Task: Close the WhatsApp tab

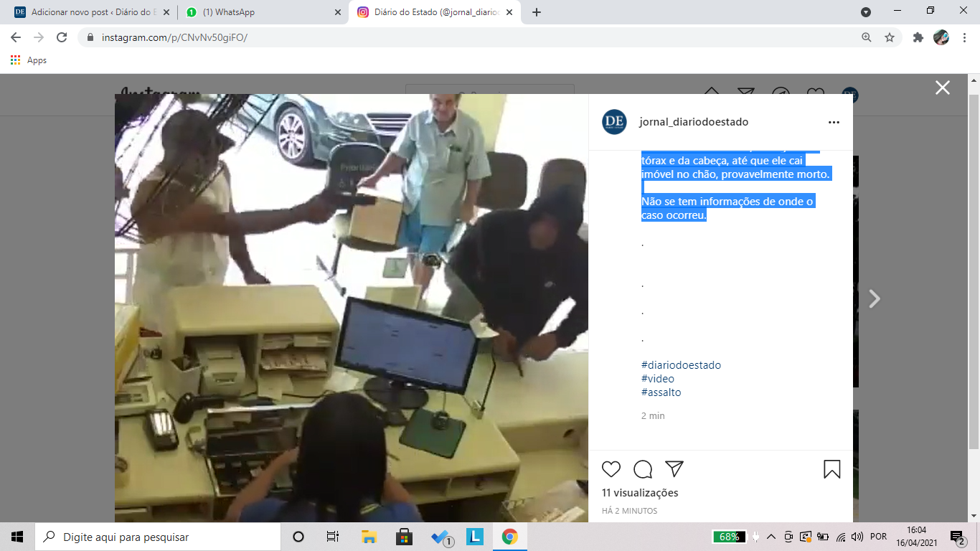Action: pos(337,12)
